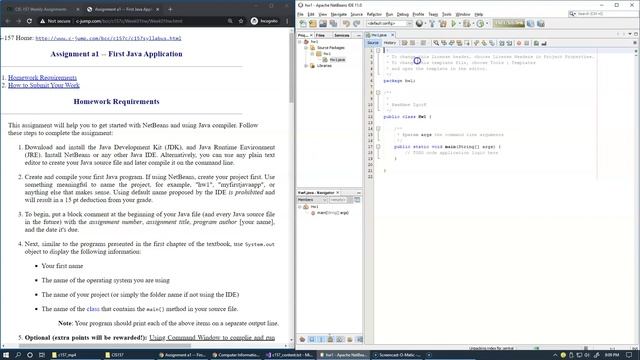Open the c157 syllabus URL link
This screenshot has height=360, width=640.
coord(109,38)
